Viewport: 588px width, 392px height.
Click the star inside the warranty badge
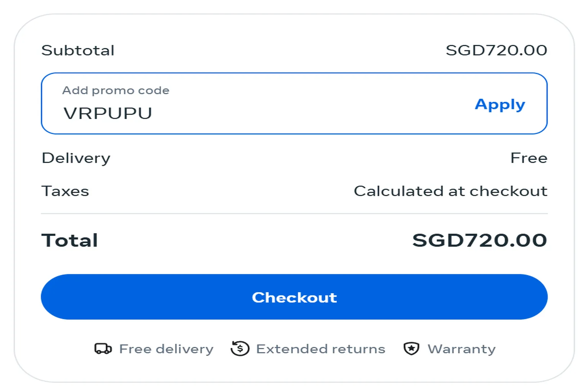click(x=412, y=348)
